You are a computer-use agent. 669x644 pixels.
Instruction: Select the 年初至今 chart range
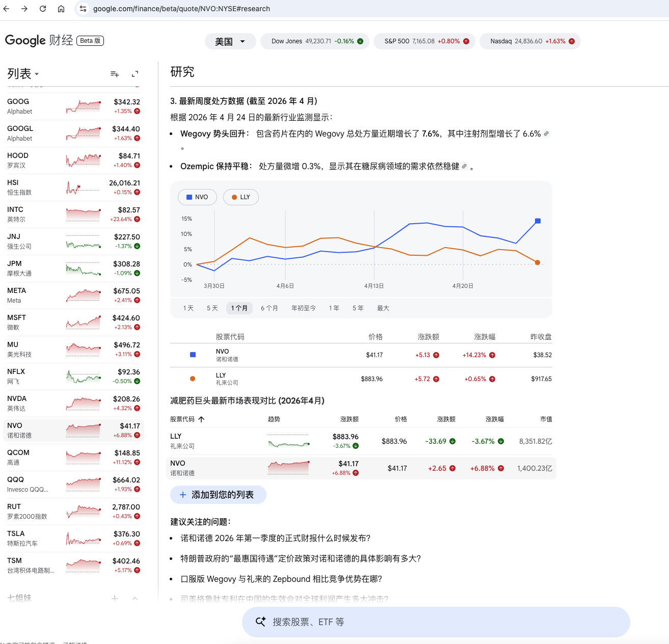[x=304, y=308]
